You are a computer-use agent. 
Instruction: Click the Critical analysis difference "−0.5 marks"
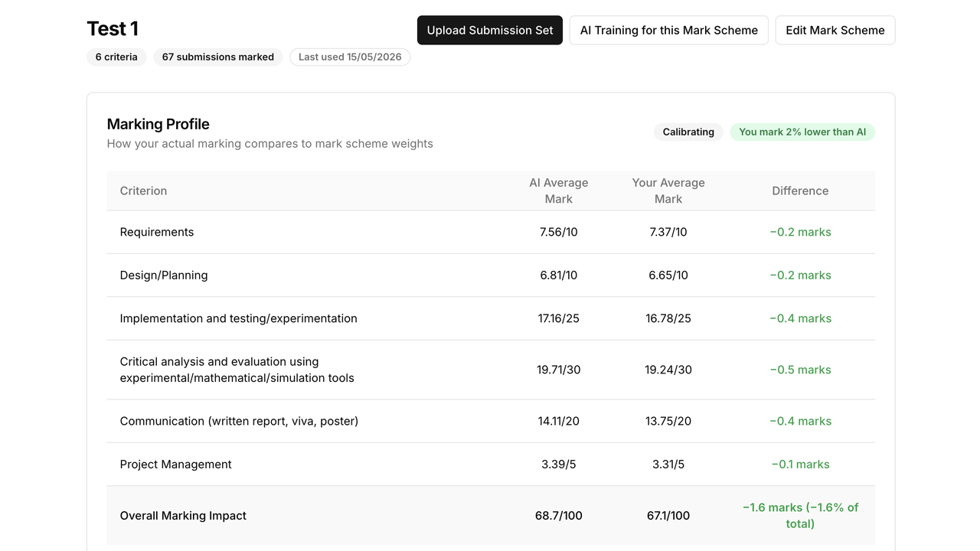tap(800, 370)
